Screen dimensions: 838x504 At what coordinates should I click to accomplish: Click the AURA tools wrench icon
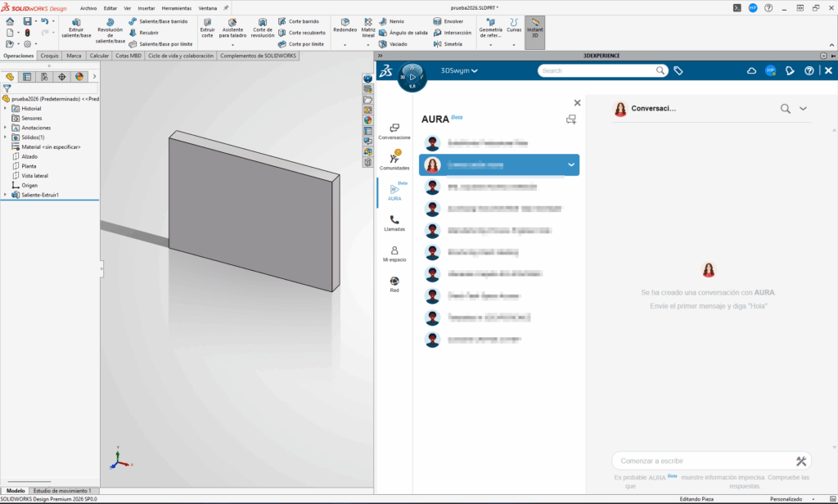801,461
